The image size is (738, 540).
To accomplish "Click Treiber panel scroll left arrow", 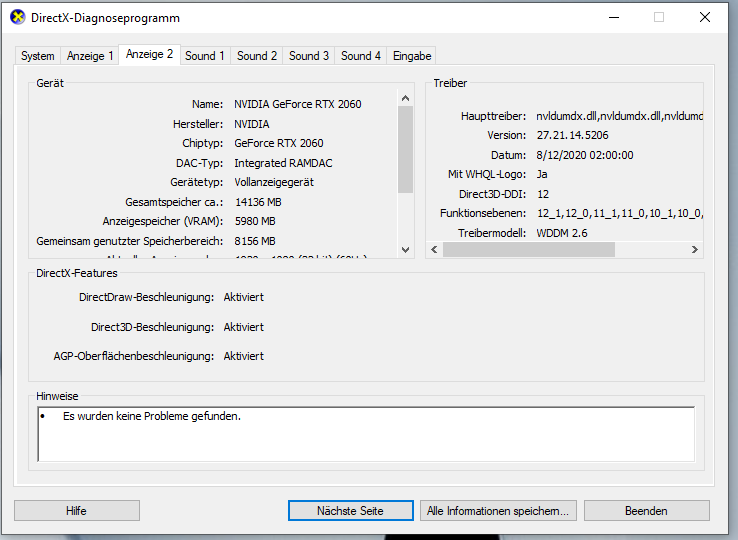I will [x=434, y=250].
